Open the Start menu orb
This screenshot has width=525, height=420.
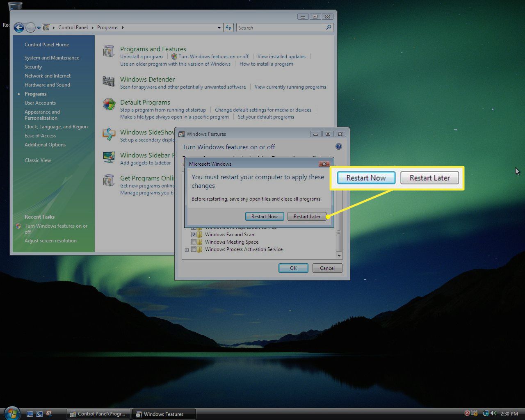[x=11, y=413]
